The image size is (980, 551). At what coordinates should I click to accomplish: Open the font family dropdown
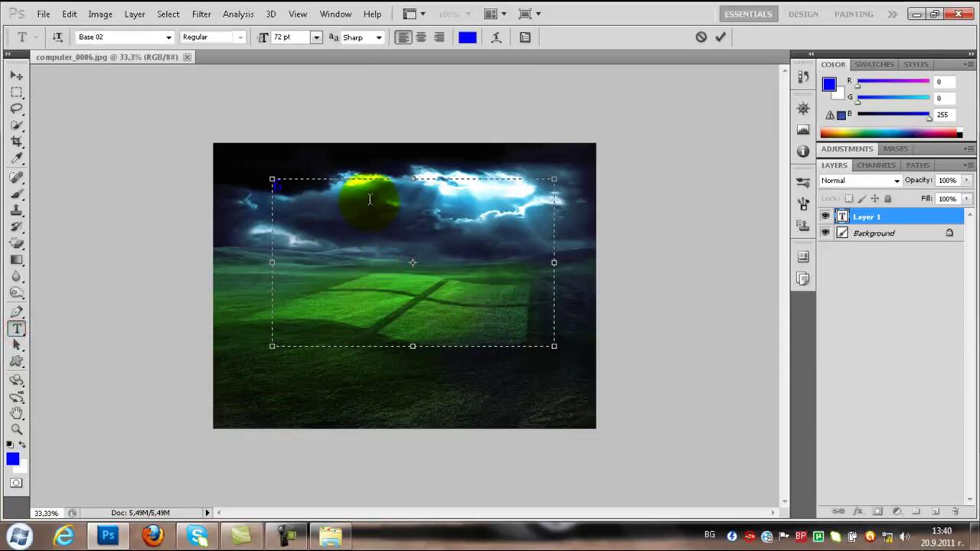click(168, 37)
